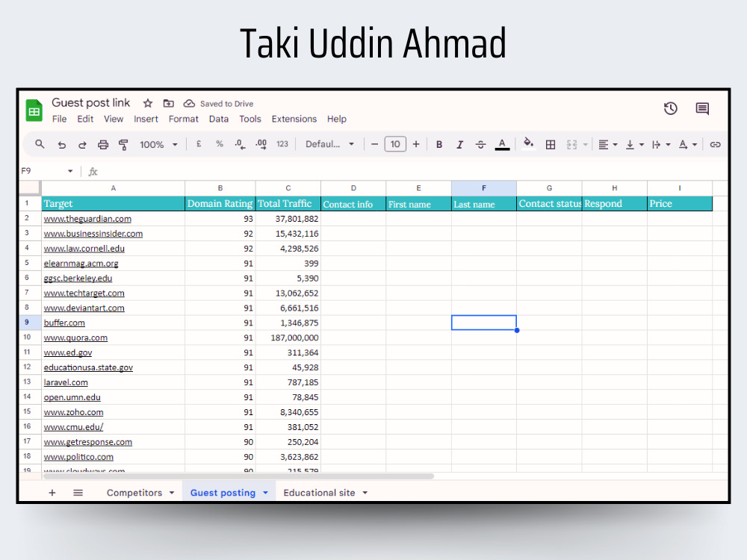This screenshot has width=747, height=560.
Task: Decrease font size with minus
Action: pos(374,144)
